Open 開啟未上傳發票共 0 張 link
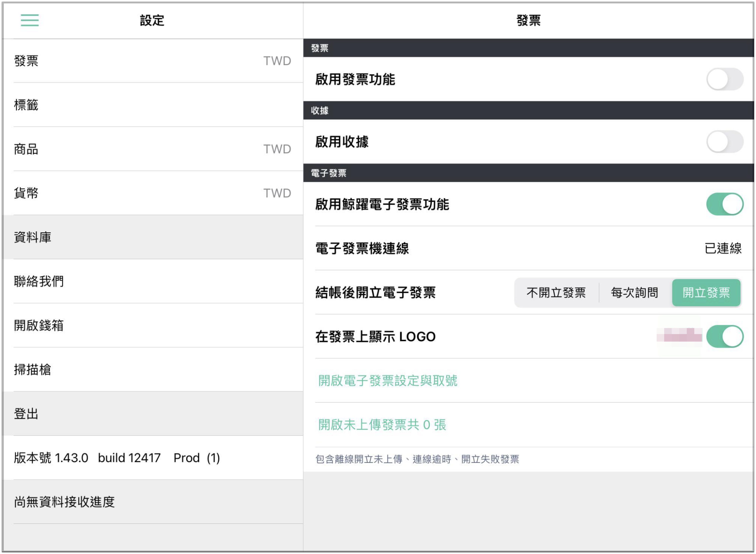 coord(382,425)
